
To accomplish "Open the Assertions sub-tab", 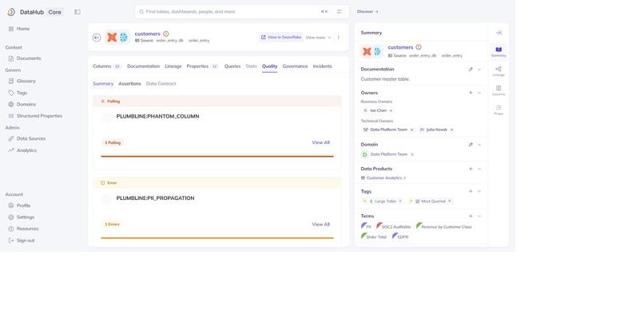I will pos(129,84).
